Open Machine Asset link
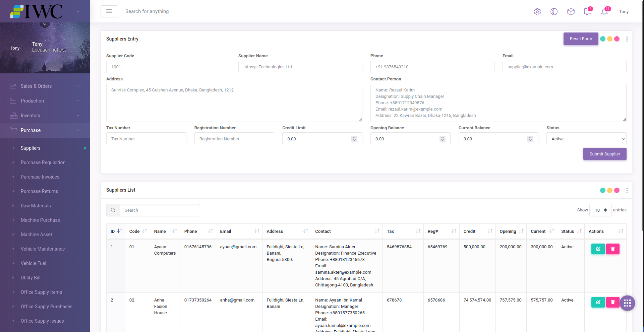 click(x=37, y=235)
